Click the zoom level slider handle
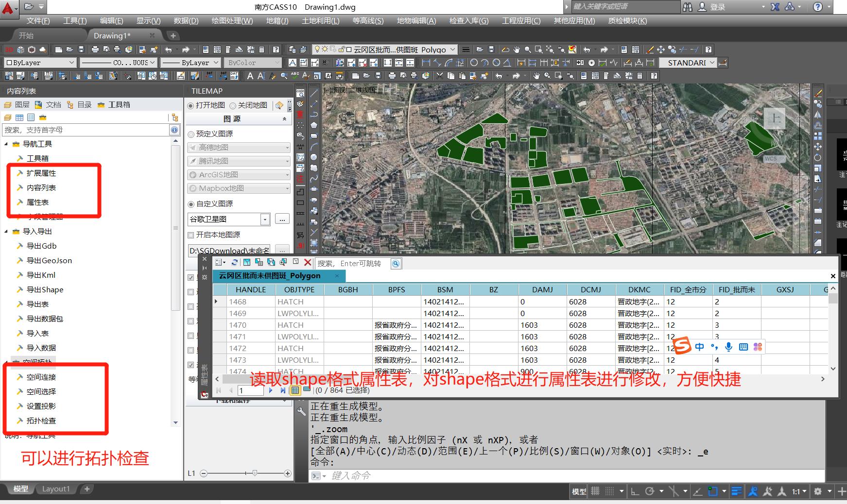 point(255,473)
